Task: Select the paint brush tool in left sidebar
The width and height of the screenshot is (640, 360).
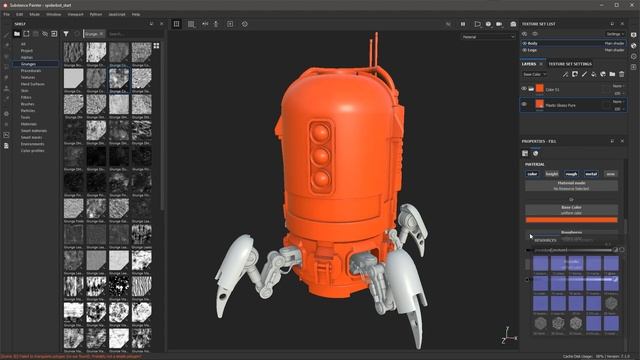Action: 6,35
